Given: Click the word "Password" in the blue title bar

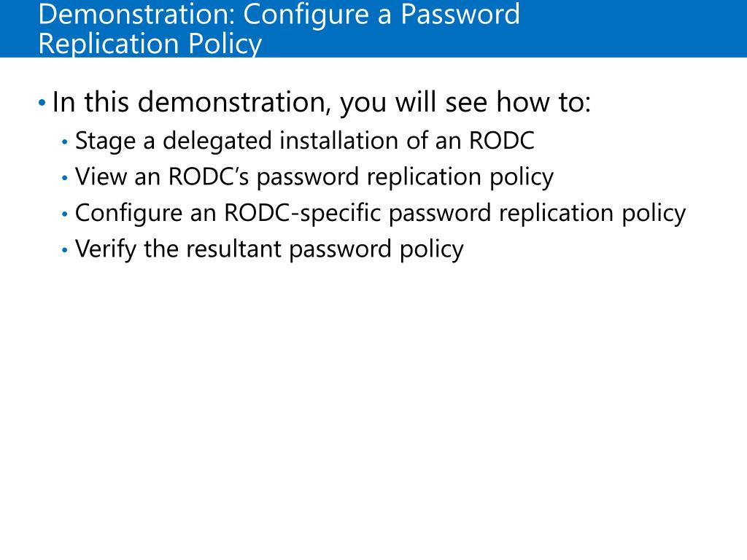Looking at the screenshot, I should click(x=460, y=15).
